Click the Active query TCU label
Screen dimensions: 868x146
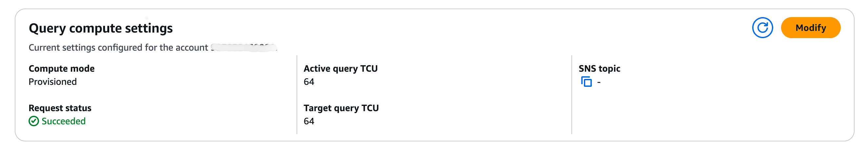point(340,69)
